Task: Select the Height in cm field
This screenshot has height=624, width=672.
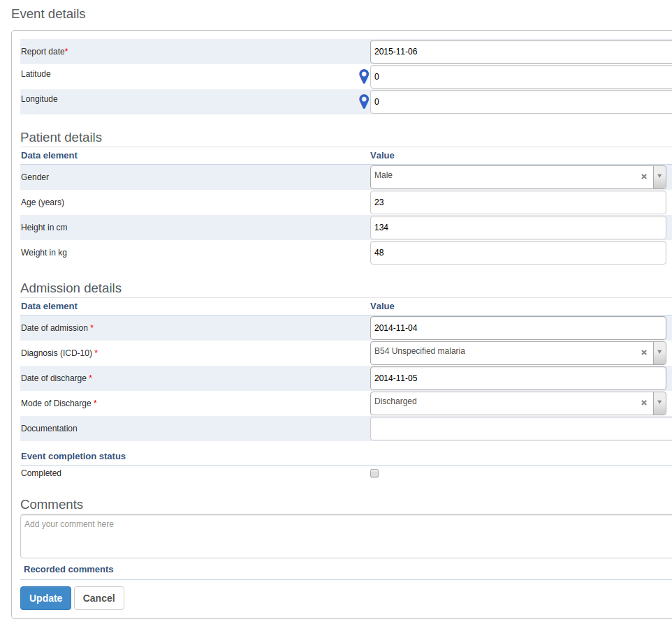Action: coord(518,228)
